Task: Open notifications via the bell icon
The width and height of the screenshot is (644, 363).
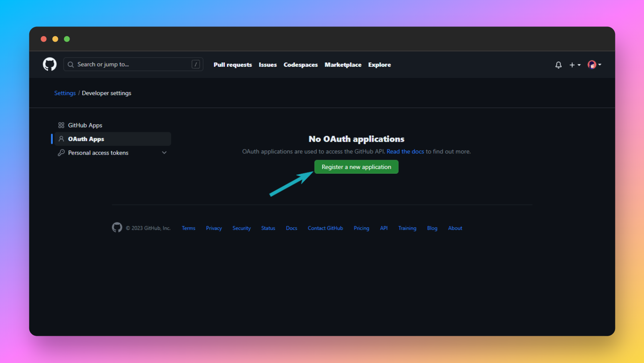Action: click(558, 65)
